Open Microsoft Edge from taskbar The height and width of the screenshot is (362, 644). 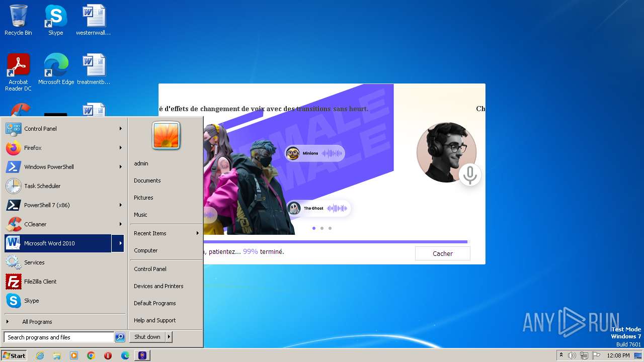[x=125, y=355]
